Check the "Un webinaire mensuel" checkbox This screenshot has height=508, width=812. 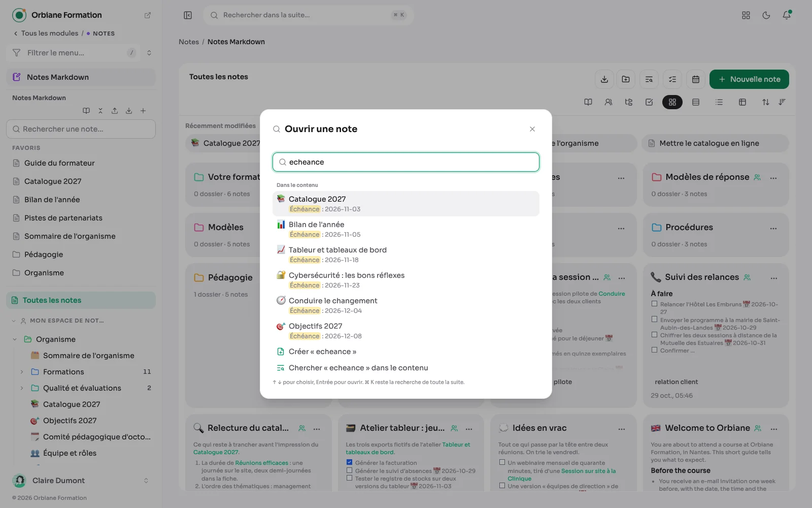click(502, 462)
